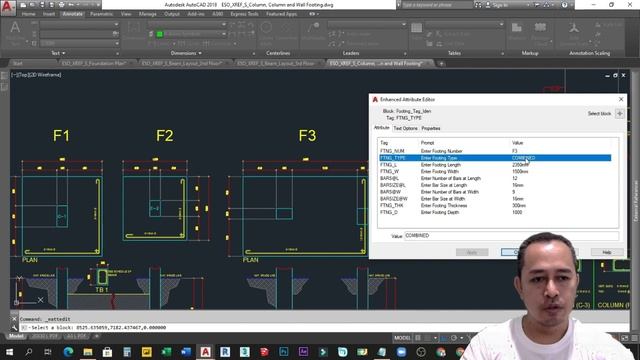
Task: Open the dimension style combo box
Action: pos(187,24)
